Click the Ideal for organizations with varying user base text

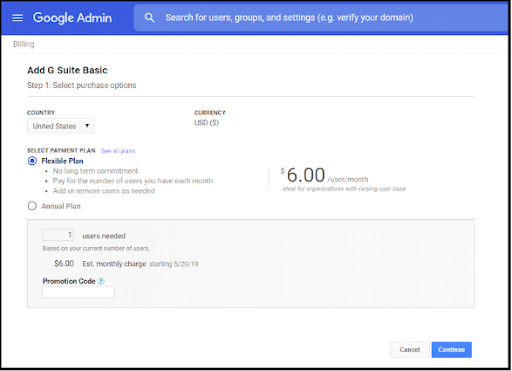point(344,189)
